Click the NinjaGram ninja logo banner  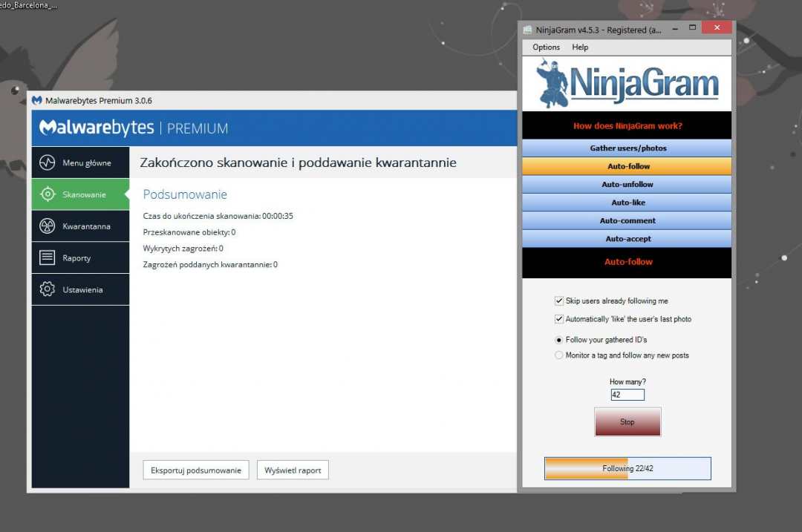627,84
